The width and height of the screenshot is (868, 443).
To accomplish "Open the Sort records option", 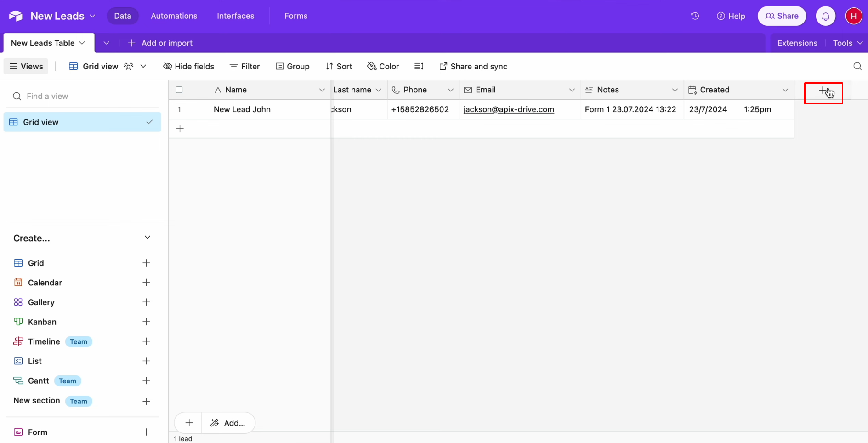I will (339, 66).
